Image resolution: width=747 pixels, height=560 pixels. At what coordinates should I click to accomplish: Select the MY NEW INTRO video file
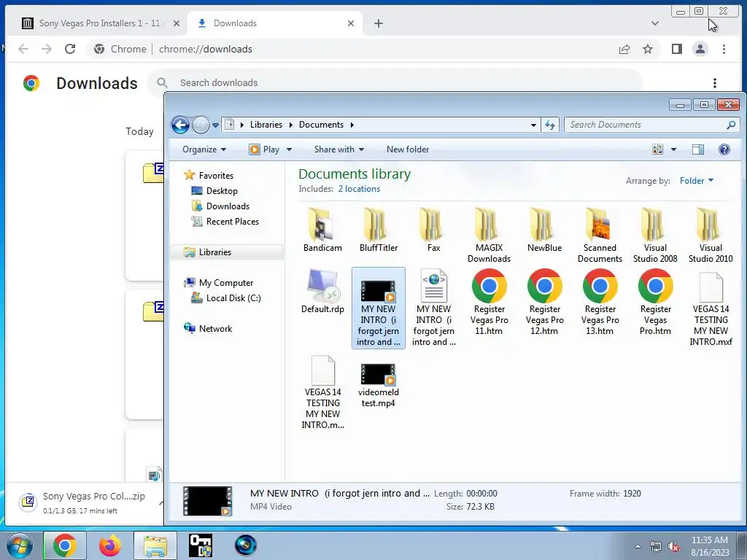coord(379,308)
